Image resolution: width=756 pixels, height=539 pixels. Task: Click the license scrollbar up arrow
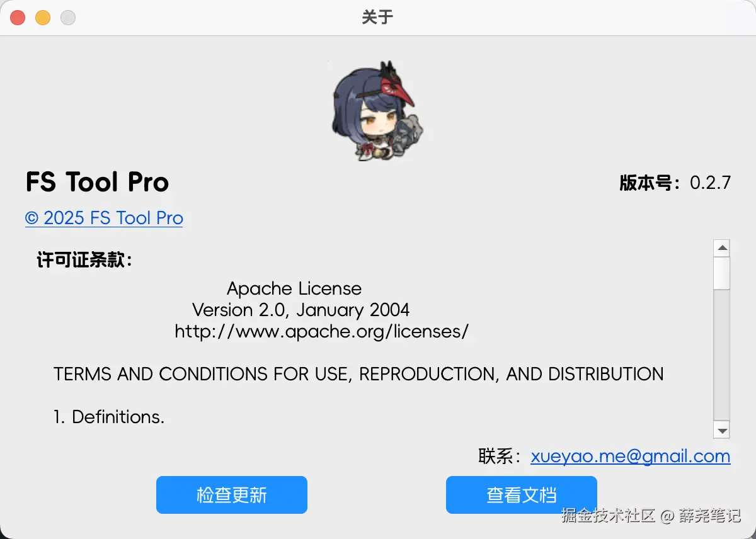722,247
